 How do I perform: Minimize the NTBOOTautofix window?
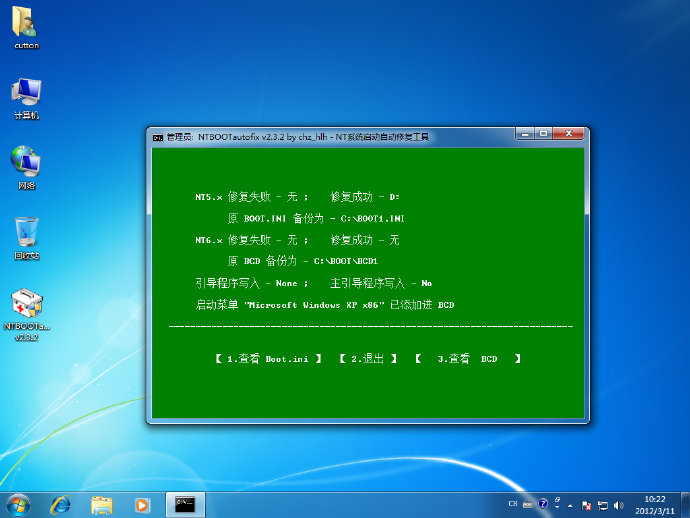(x=525, y=133)
